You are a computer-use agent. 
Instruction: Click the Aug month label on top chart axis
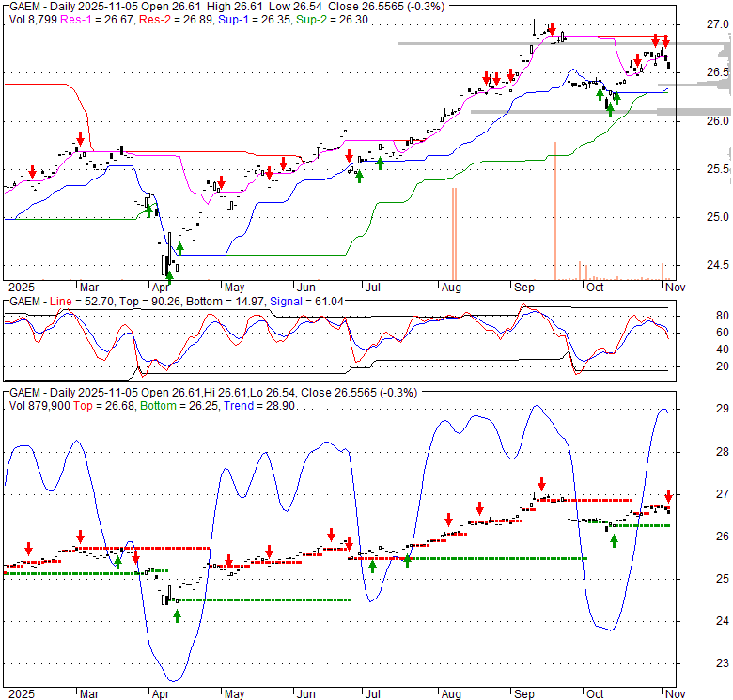click(x=451, y=287)
